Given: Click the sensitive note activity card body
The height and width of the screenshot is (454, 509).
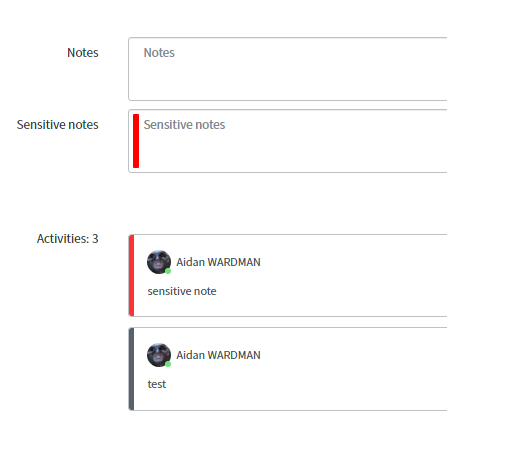Looking at the screenshot, I should (x=290, y=275).
